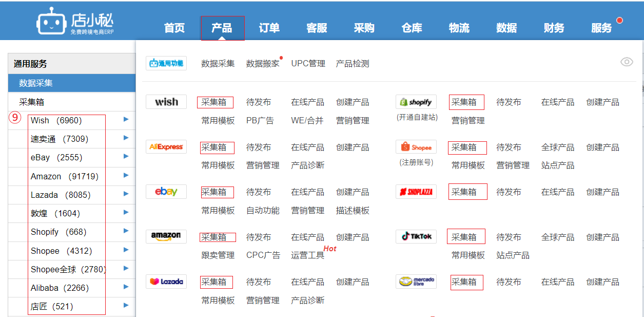
Task: Click 待发布 in the Shoplazza row
Action: pos(509,192)
